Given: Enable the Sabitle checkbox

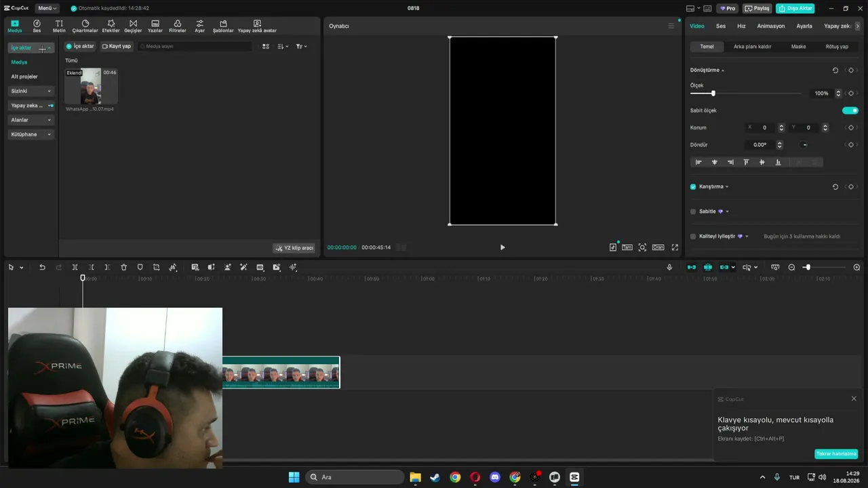Looking at the screenshot, I should pos(693,211).
